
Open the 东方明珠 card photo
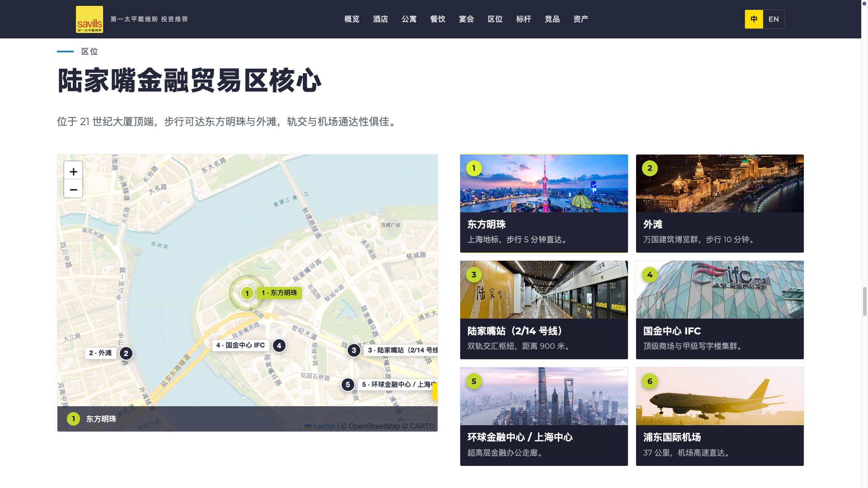(x=544, y=183)
